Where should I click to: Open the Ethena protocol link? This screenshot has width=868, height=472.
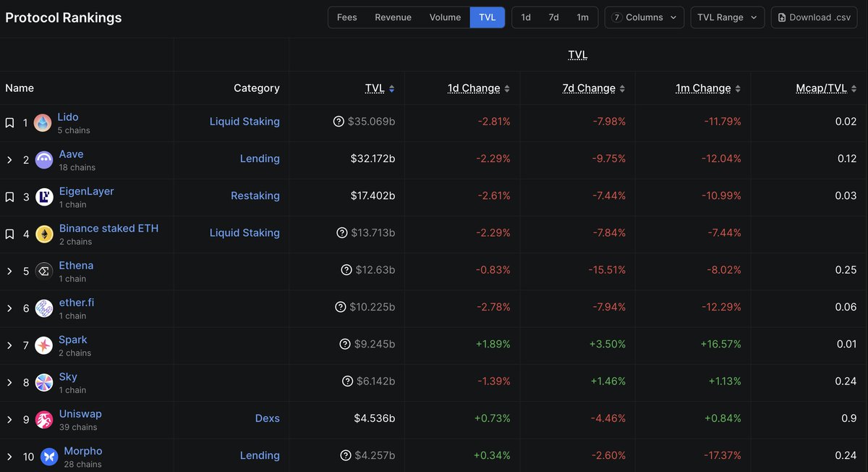pyautogui.click(x=76, y=265)
